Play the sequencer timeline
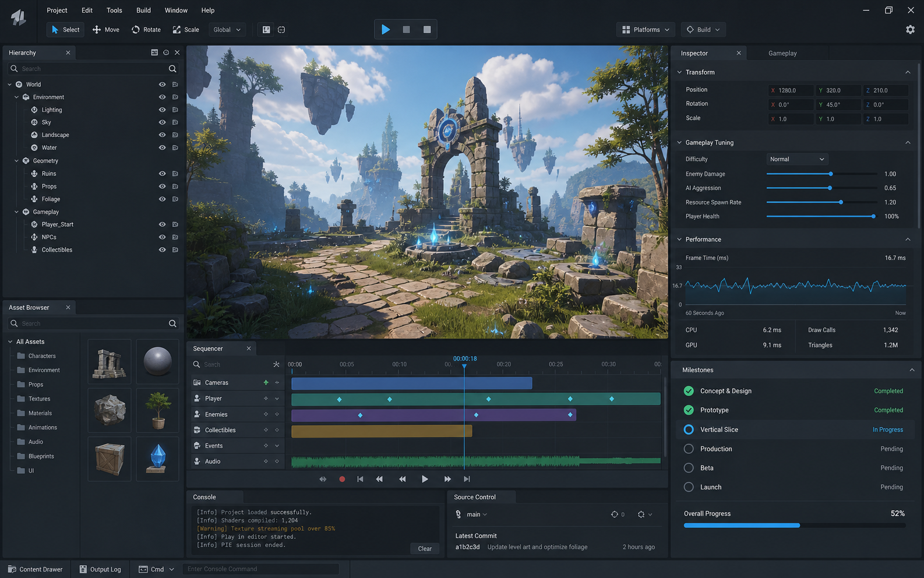 click(x=425, y=479)
